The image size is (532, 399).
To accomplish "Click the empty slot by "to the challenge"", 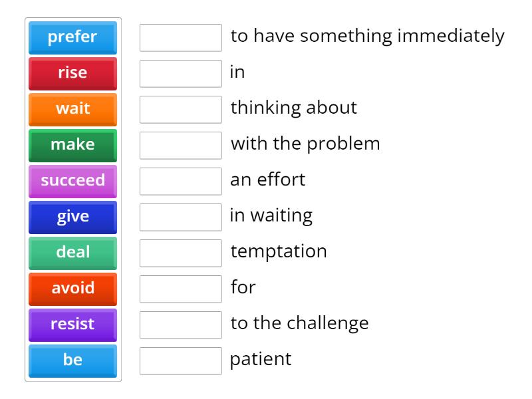I will (180, 325).
